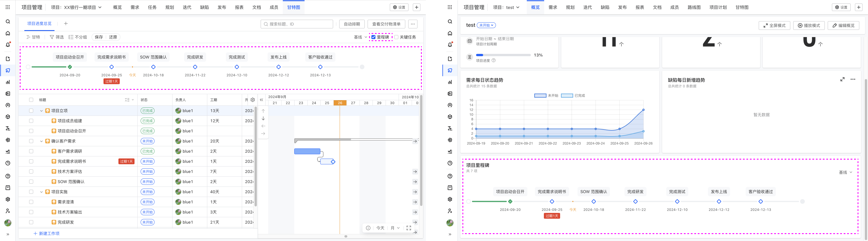Open column settings gear in the Gantt table header

pyautogui.click(x=253, y=100)
